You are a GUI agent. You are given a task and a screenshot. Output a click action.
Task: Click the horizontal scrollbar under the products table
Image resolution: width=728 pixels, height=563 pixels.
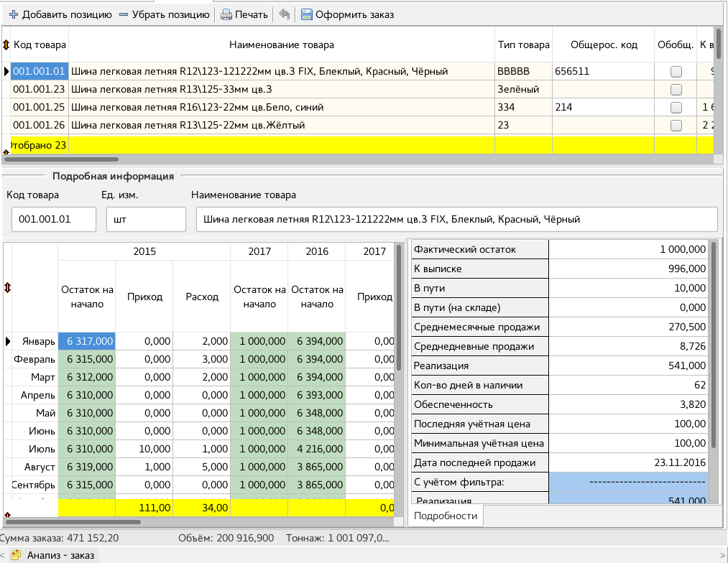click(x=61, y=159)
